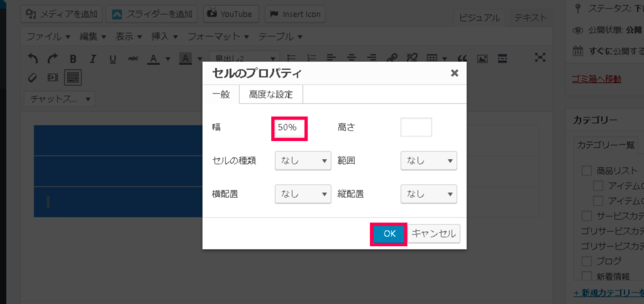Click the redo arrow icon
This screenshot has width=644, height=304.
click(53, 59)
